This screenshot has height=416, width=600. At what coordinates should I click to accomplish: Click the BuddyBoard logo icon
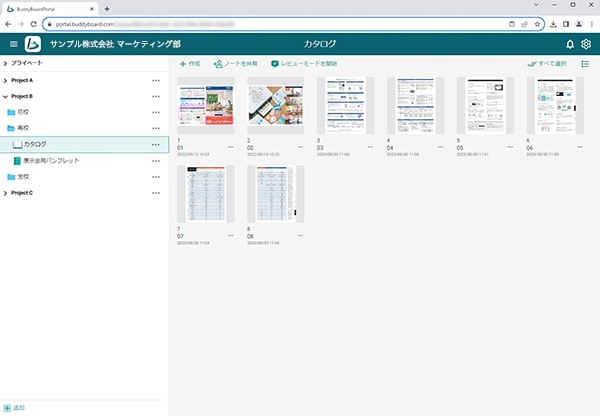point(34,44)
